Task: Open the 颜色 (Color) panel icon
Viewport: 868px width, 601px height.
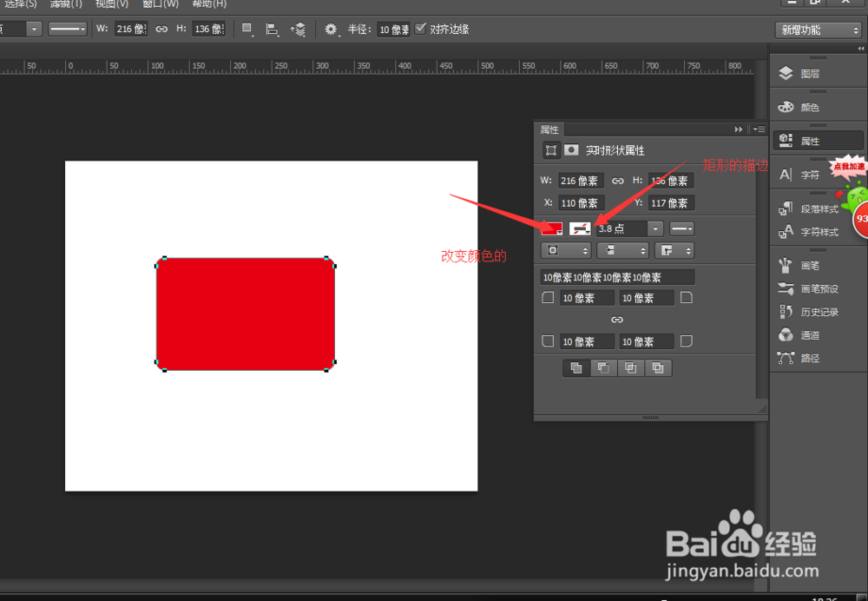Action: pos(786,107)
